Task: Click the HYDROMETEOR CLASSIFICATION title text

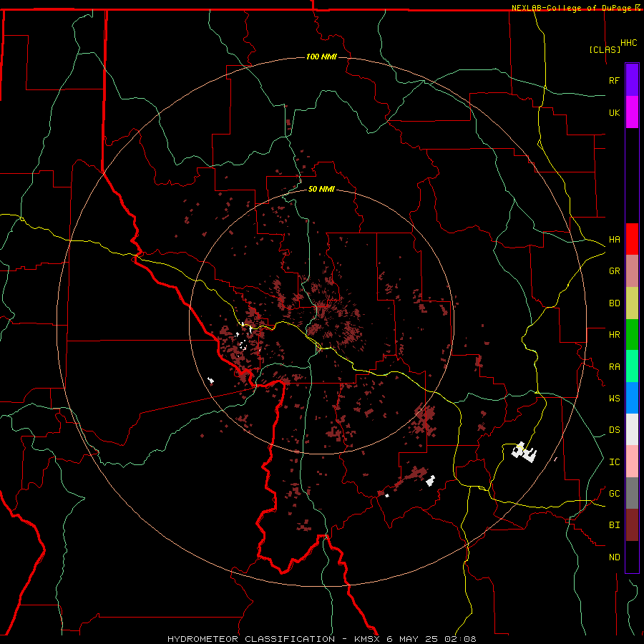Action: click(x=251, y=639)
